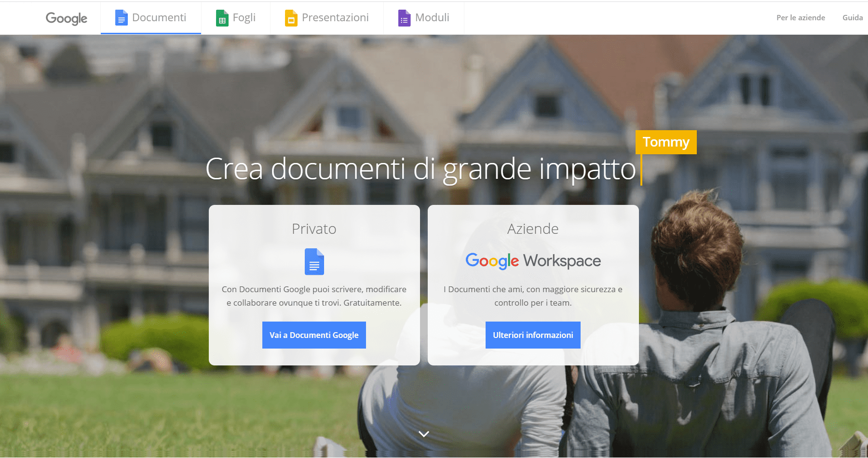Click the blue Docs icon in Privato card

point(314,262)
